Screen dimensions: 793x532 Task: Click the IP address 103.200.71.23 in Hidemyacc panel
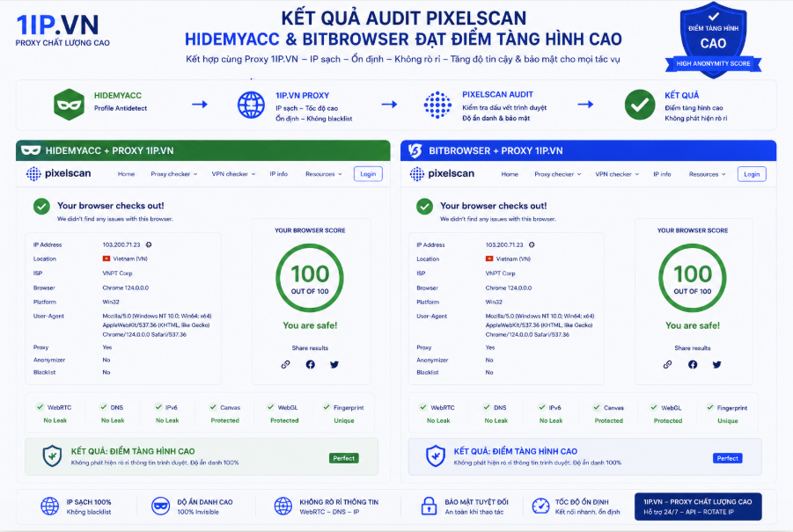tap(121, 244)
